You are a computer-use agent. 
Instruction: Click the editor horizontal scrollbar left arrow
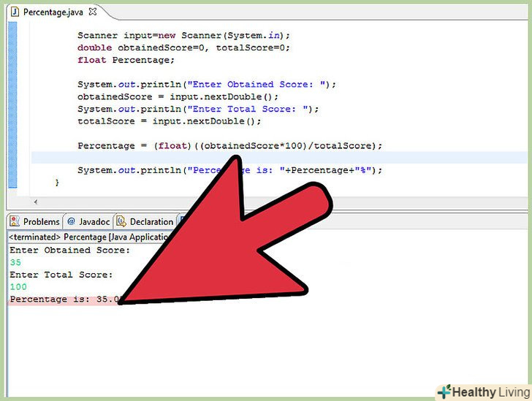click(36, 202)
